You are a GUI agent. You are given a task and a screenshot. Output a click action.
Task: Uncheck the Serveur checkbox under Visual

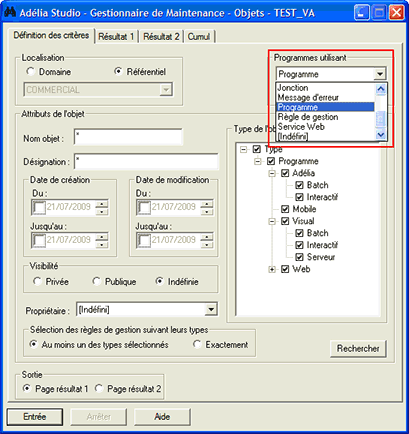(x=299, y=257)
